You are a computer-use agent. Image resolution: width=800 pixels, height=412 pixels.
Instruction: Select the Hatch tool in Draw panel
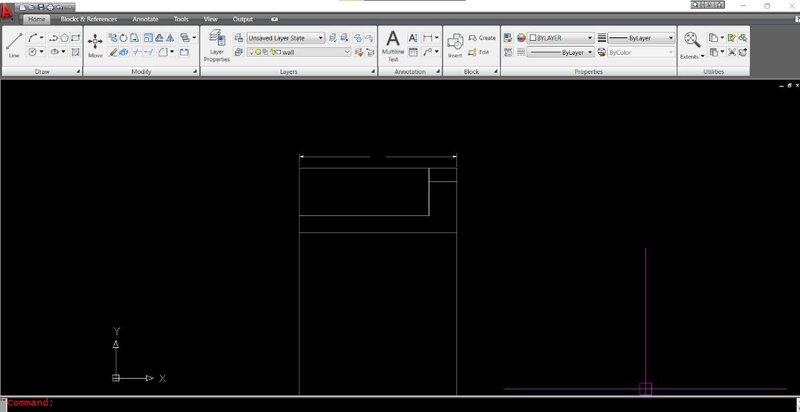(x=76, y=52)
